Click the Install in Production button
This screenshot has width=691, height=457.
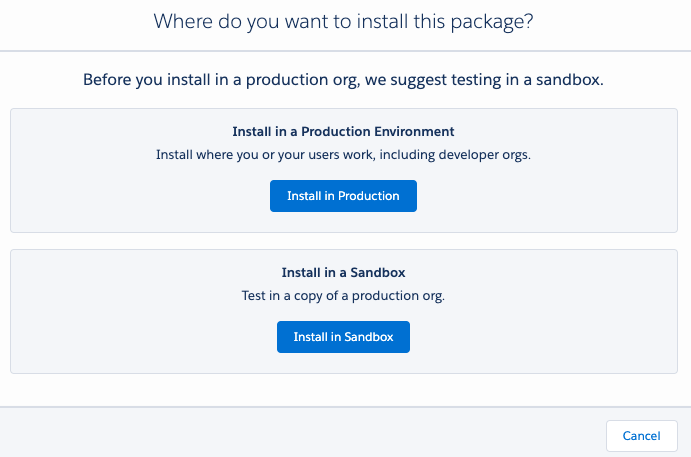pos(343,196)
